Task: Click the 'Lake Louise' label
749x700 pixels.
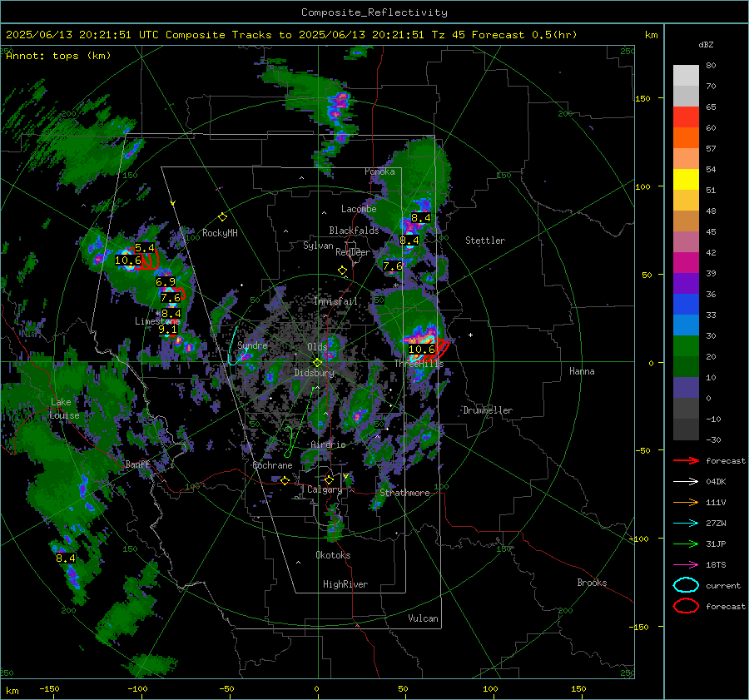Action: (64, 409)
